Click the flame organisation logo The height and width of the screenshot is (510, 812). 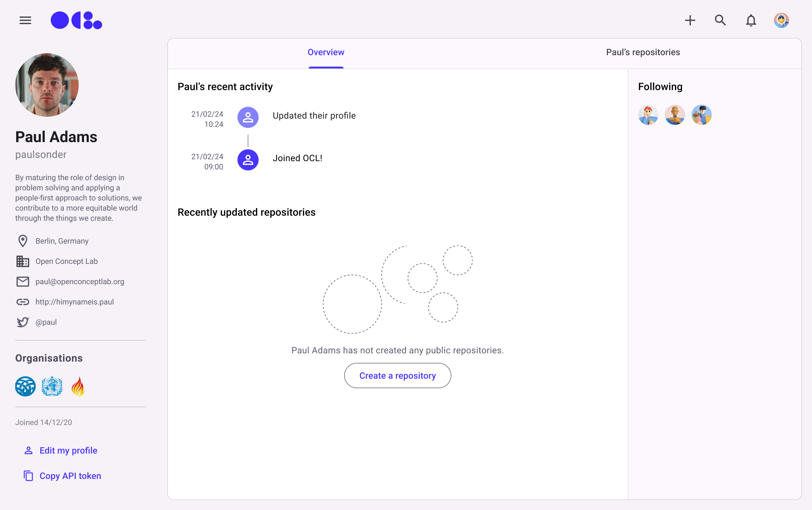pos(78,387)
